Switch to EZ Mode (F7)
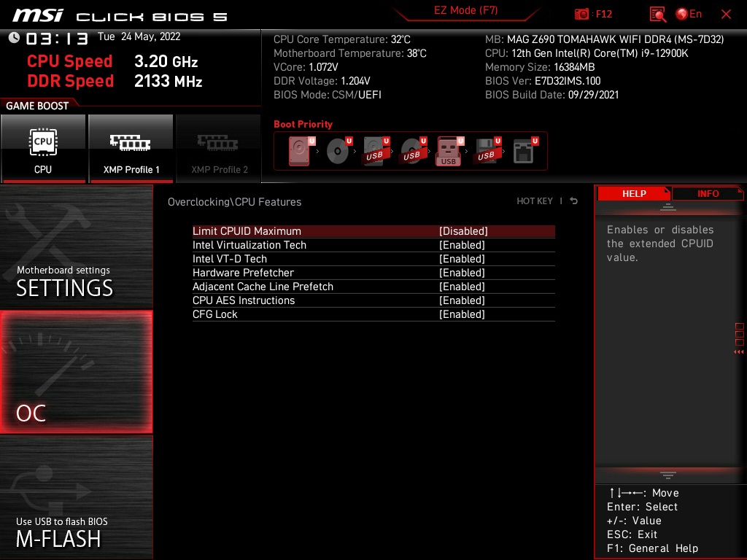747x560 pixels. pos(465,10)
